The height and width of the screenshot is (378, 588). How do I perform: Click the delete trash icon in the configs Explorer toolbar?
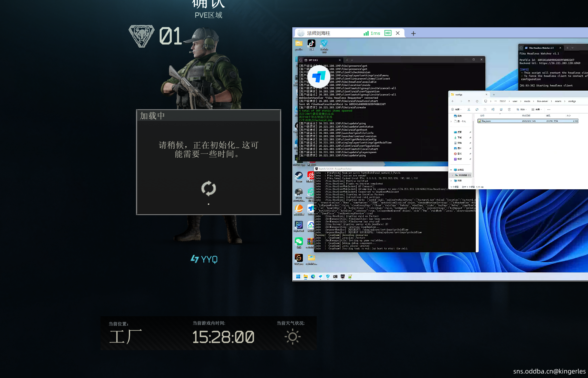click(x=509, y=109)
